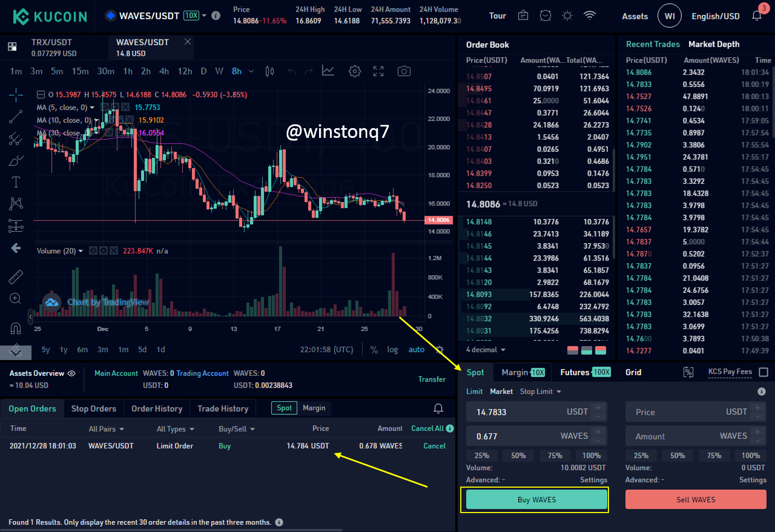This screenshot has height=532, width=775.
Task: Undo the last chart action
Action: click(x=292, y=71)
